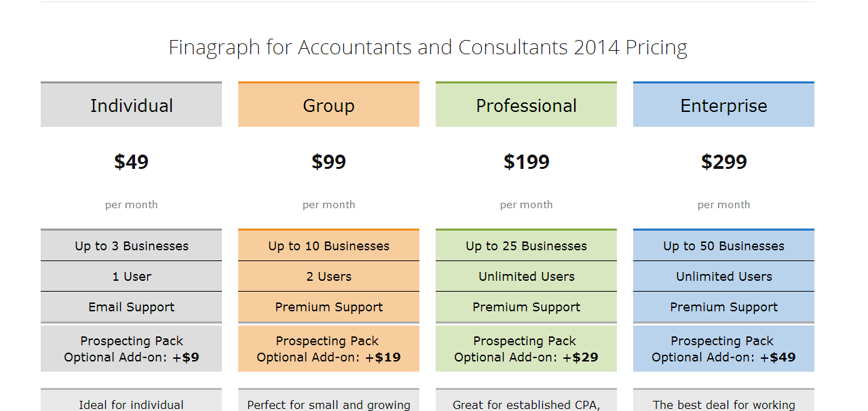Click the $99 Group price
Viewport: 868px width, 411px height.
[x=328, y=162]
